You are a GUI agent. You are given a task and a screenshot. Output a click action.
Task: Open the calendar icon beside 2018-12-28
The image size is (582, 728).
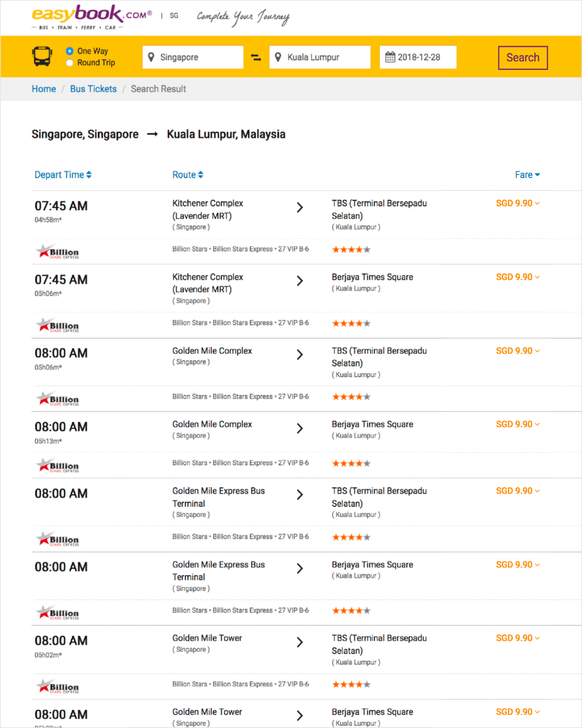390,57
